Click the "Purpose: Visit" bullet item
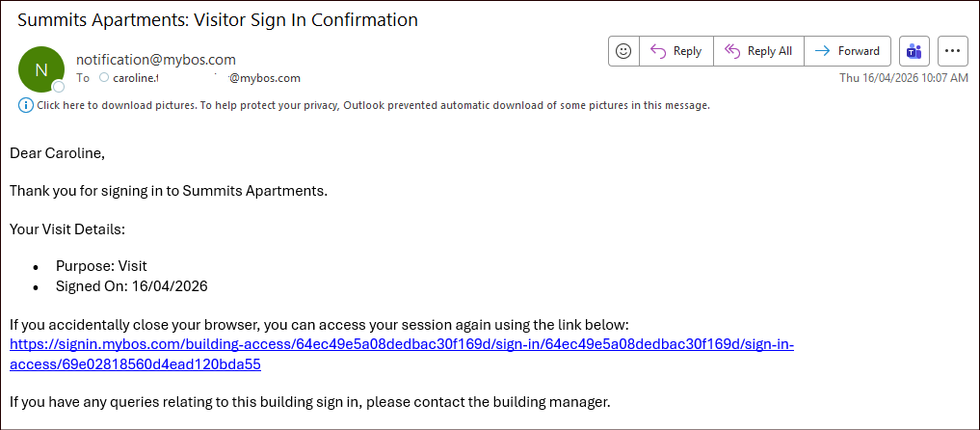Image resolution: width=980 pixels, height=430 pixels. 101,266
